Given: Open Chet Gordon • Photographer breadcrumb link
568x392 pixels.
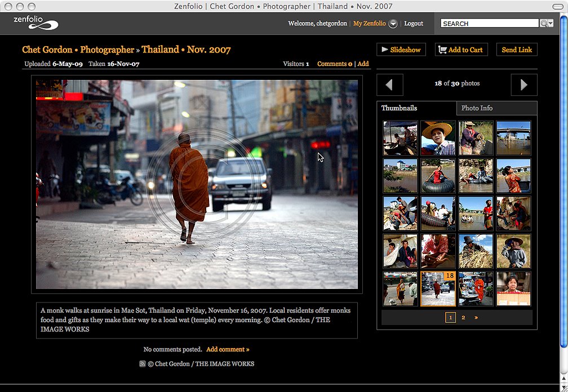Looking at the screenshot, I should [x=78, y=50].
